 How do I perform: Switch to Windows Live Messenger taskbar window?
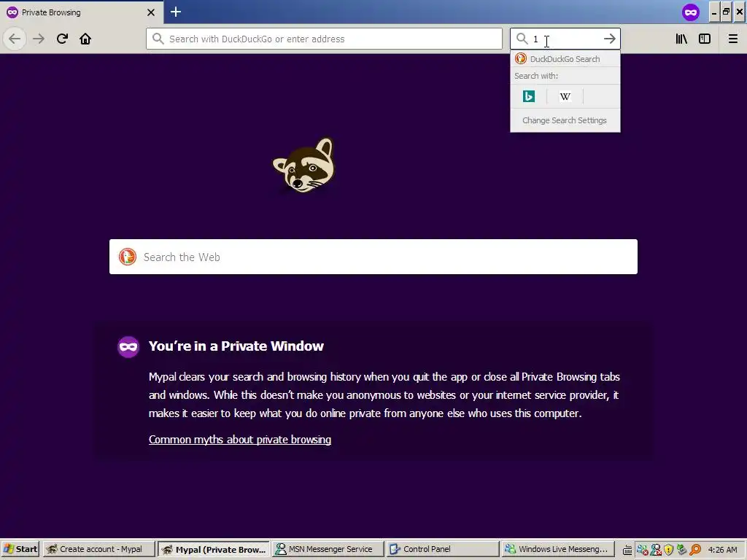557,549
